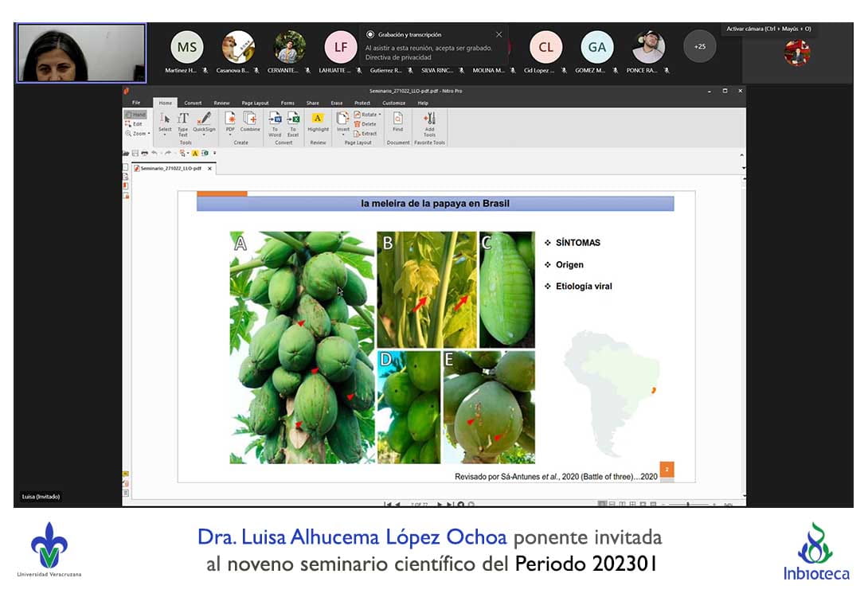The height and width of the screenshot is (605, 868).
Task: Open the Rotate dropdown arrow
Action: click(x=380, y=115)
